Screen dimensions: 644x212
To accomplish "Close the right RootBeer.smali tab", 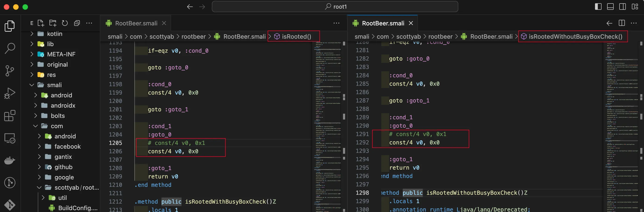I will click(x=411, y=23).
